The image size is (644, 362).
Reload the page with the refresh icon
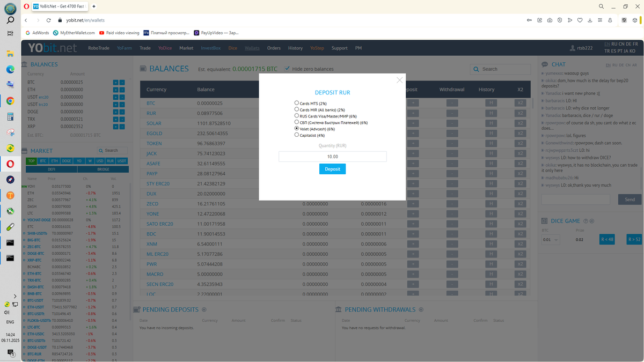[x=49, y=20]
